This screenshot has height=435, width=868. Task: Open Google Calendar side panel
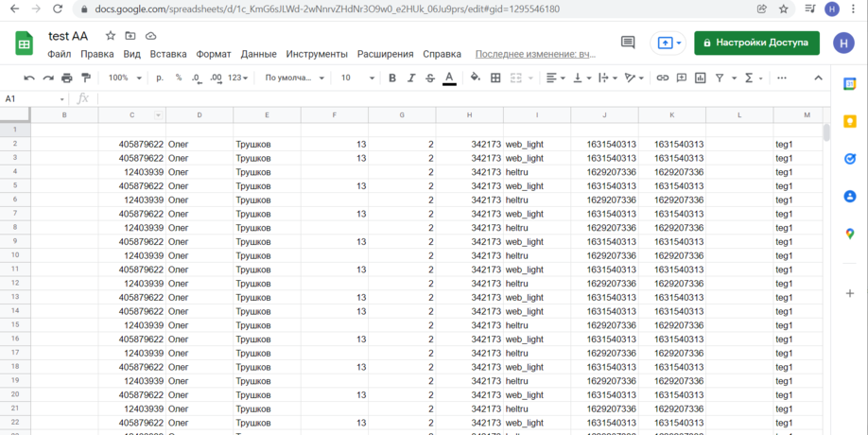coord(850,84)
